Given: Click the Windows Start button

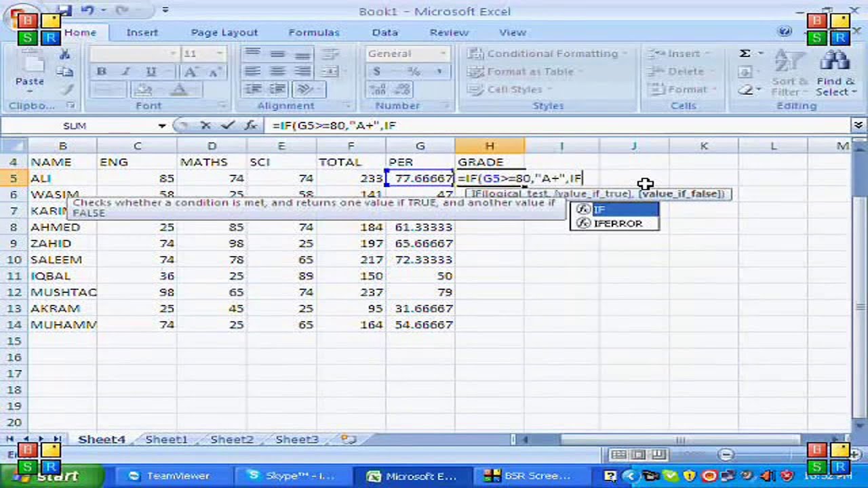Looking at the screenshot, I should (x=53, y=476).
